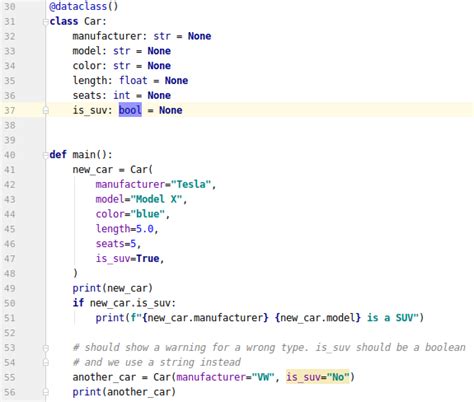Click the @dataclass decorator
This screenshot has height=402, width=474.
pos(83,6)
